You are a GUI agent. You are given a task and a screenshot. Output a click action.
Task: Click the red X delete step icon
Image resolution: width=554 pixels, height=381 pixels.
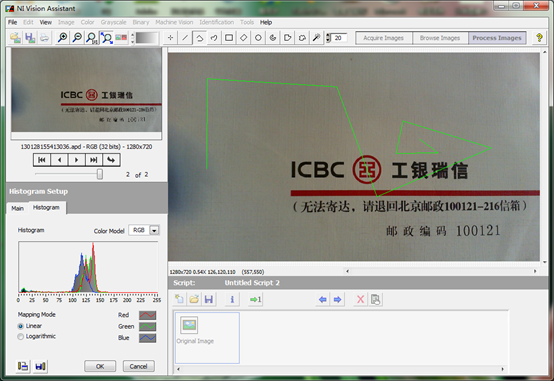pyautogui.click(x=360, y=299)
